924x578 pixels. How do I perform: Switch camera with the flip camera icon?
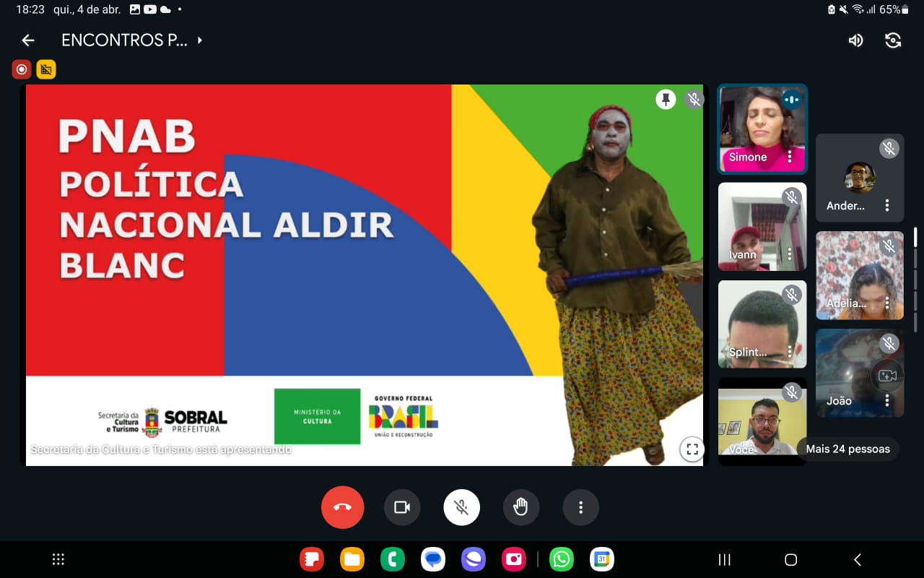(893, 40)
